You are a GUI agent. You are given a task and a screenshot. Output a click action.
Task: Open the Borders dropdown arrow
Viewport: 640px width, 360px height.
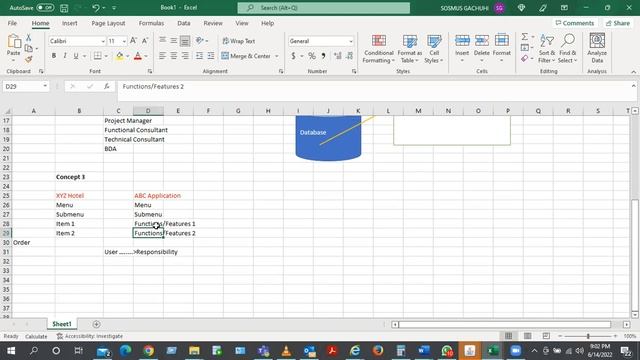tap(106, 56)
